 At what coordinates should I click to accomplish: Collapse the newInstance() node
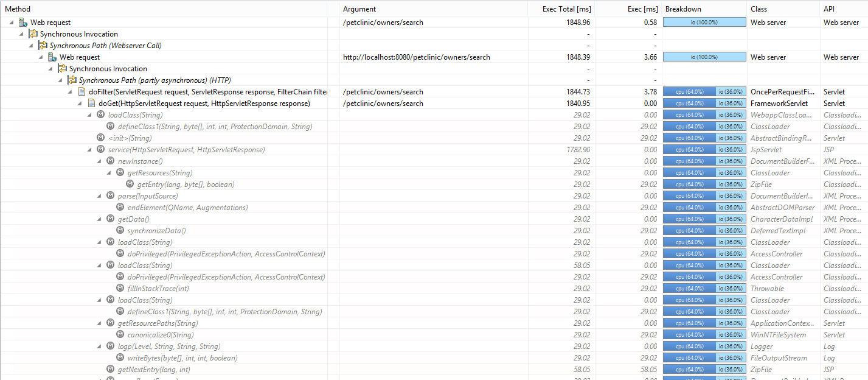tap(100, 161)
